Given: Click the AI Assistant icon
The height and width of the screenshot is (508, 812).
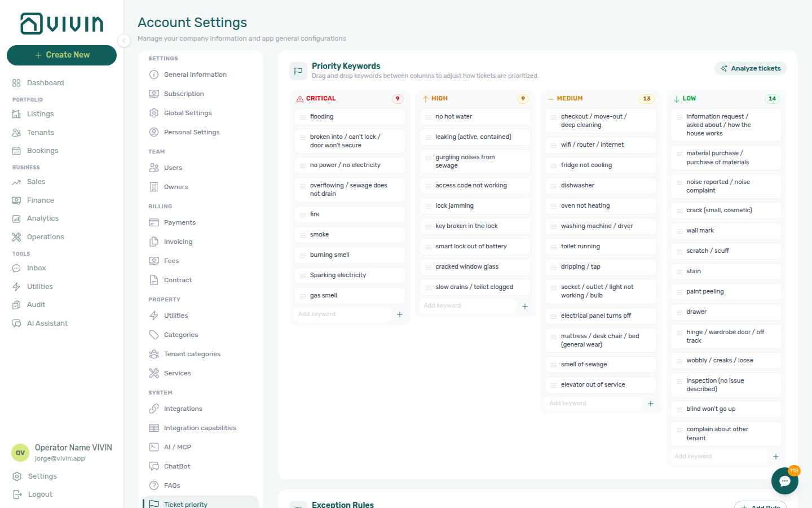Looking at the screenshot, I should coord(16,323).
